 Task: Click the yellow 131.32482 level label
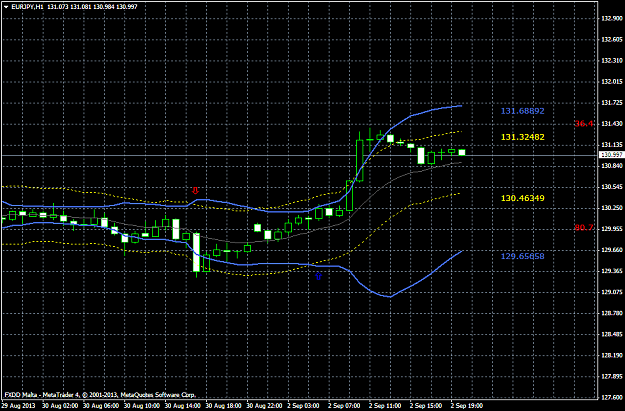(x=522, y=137)
